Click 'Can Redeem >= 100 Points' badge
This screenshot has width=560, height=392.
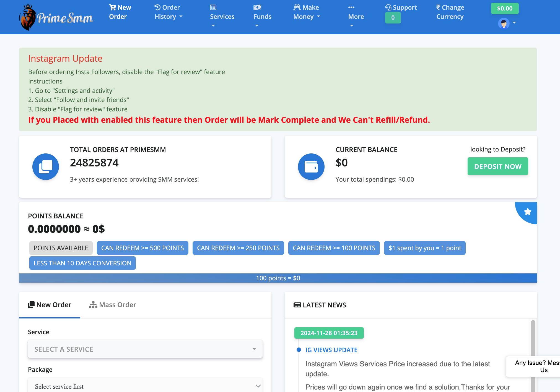[334, 248]
